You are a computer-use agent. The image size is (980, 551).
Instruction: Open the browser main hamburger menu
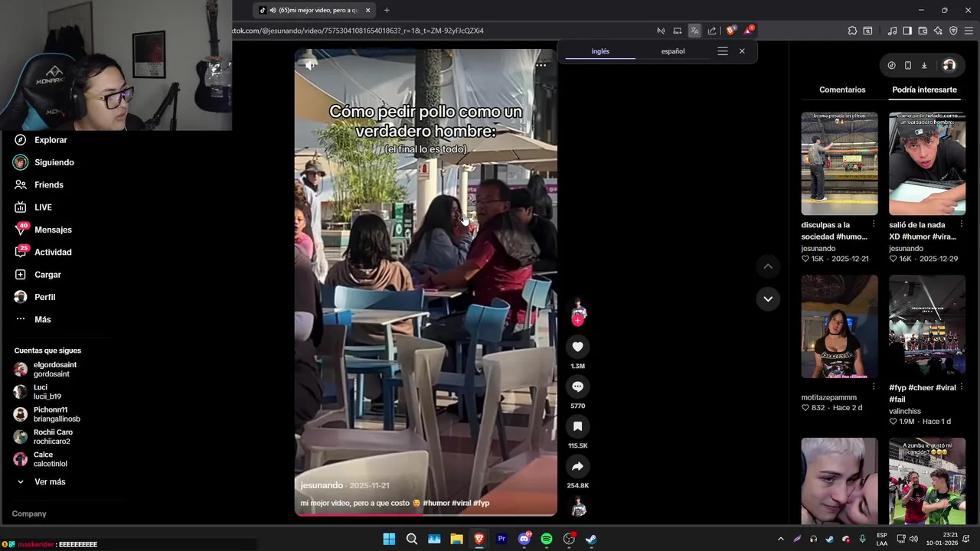969,31
